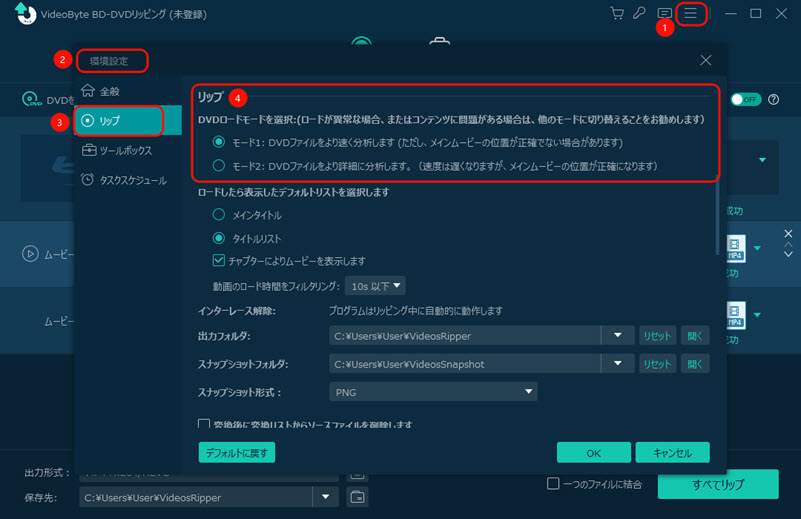Move the first movie item up

pos(788,244)
